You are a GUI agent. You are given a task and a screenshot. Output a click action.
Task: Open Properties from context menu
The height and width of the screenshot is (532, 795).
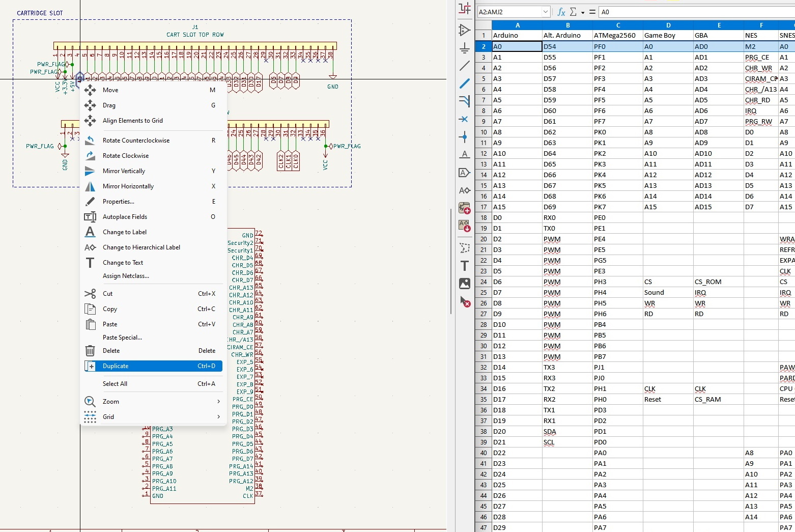(153, 202)
